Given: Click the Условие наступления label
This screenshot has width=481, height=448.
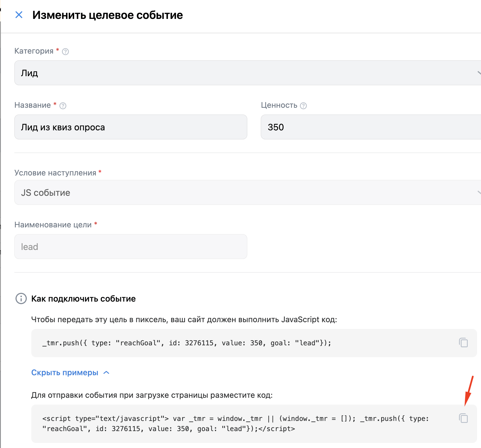Looking at the screenshot, I should (55, 173).
